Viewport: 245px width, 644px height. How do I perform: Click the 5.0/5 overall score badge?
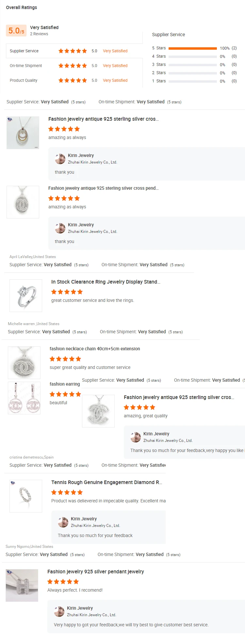click(16, 31)
